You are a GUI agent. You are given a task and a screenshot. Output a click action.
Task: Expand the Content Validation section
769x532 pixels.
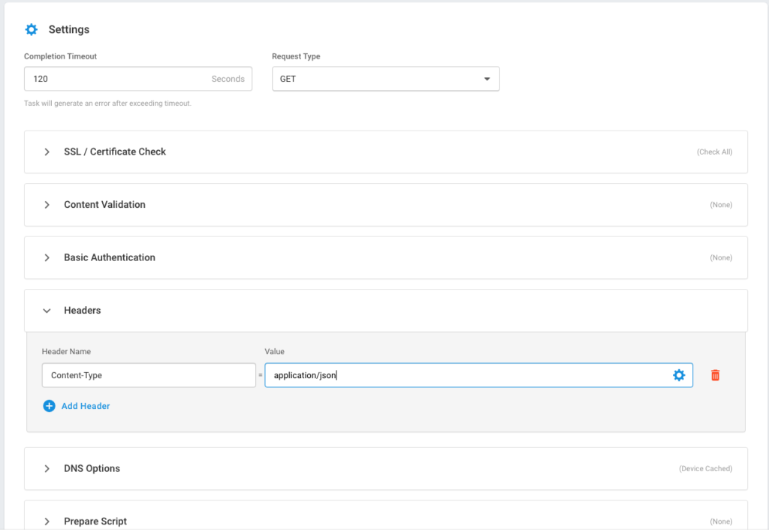(x=47, y=205)
